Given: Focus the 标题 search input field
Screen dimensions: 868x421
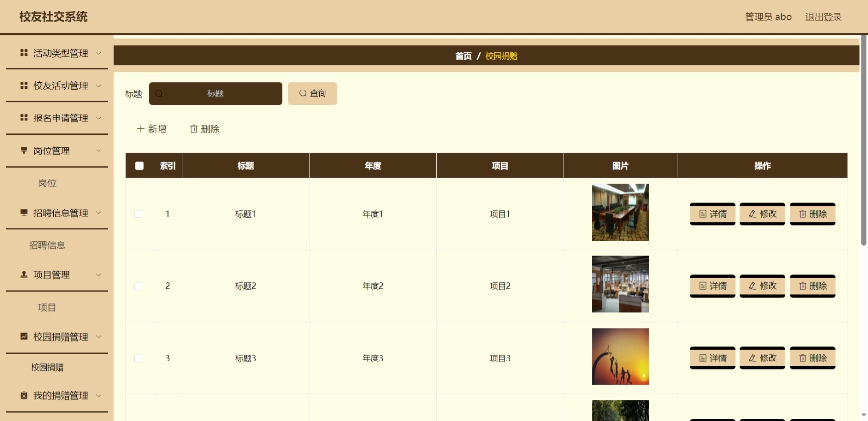Looking at the screenshot, I should [x=216, y=93].
